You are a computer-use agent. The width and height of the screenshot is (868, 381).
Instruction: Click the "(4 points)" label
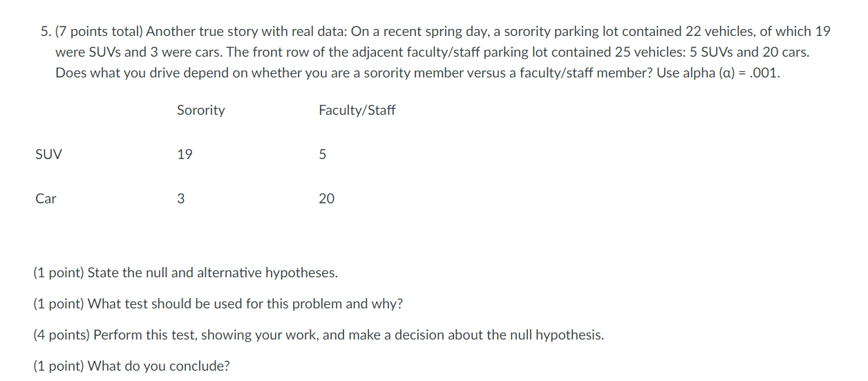click(62, 335)
